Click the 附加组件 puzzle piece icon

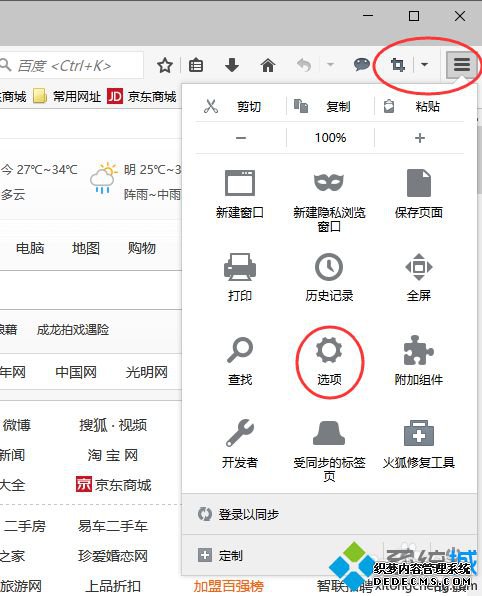point(419,350)
